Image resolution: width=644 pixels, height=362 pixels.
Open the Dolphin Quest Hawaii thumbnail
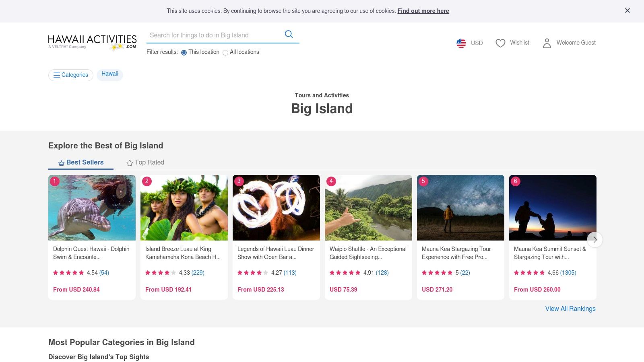point(92,208)
